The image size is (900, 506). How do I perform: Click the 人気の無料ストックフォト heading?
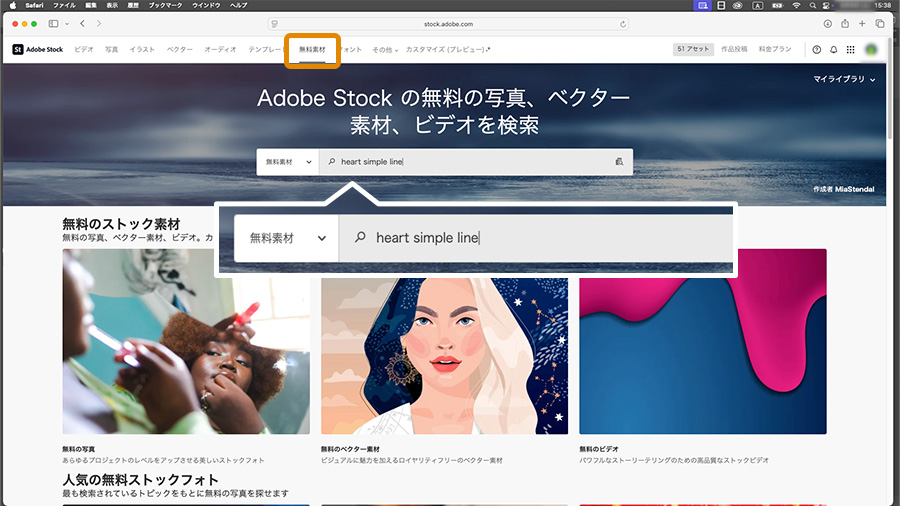point(141,480)
